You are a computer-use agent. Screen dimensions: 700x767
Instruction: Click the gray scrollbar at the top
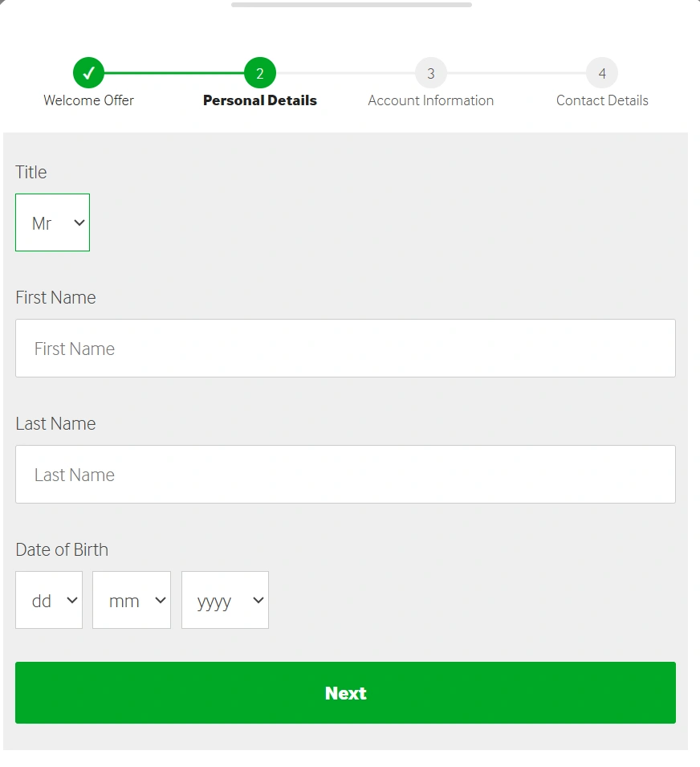click(x=351, y=6)
